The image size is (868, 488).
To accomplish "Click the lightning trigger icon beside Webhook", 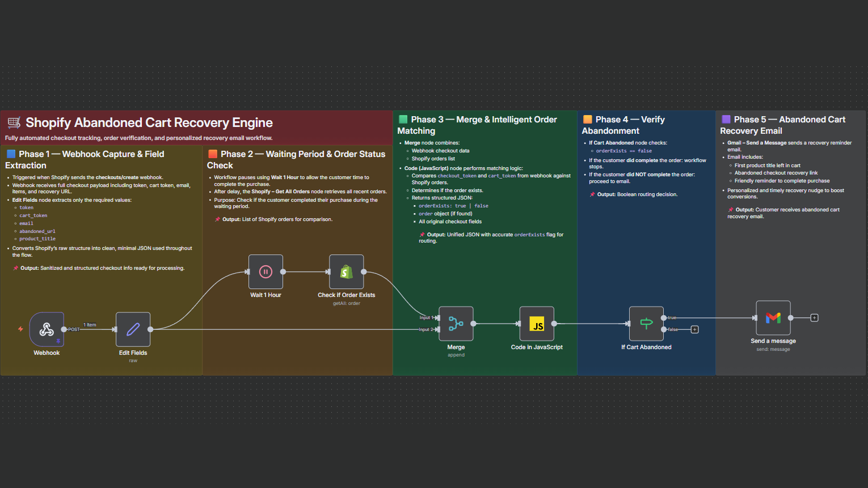I will [x=20, y=329].
